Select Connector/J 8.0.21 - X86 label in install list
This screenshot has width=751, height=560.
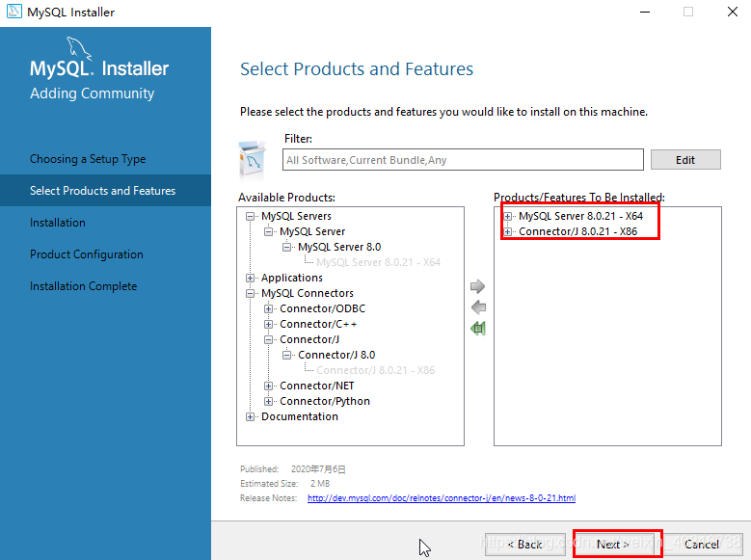[577, 231]
